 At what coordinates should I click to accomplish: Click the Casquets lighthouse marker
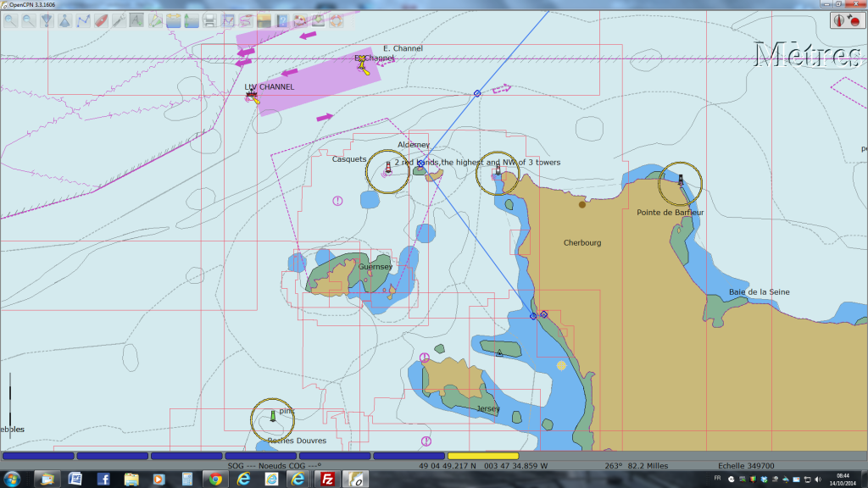(388, 167)
